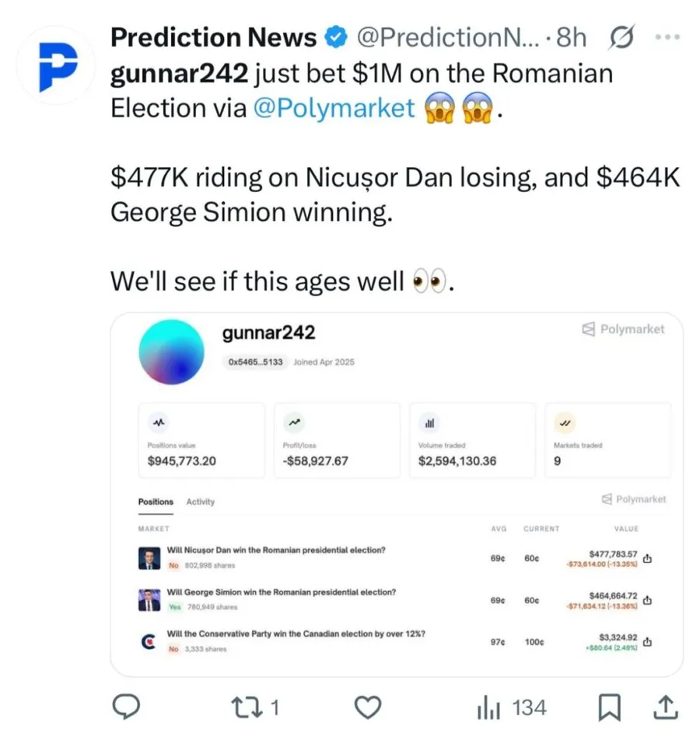Like the tweet with heart icon
Image resolution: width=700 pixels, height=733 pixels.
tap(368, 707)
